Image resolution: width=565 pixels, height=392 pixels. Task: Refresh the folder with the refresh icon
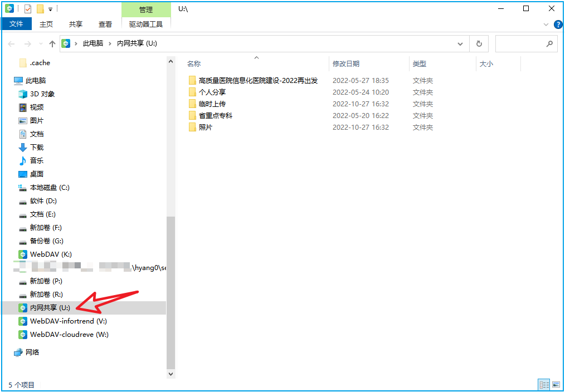479,43
